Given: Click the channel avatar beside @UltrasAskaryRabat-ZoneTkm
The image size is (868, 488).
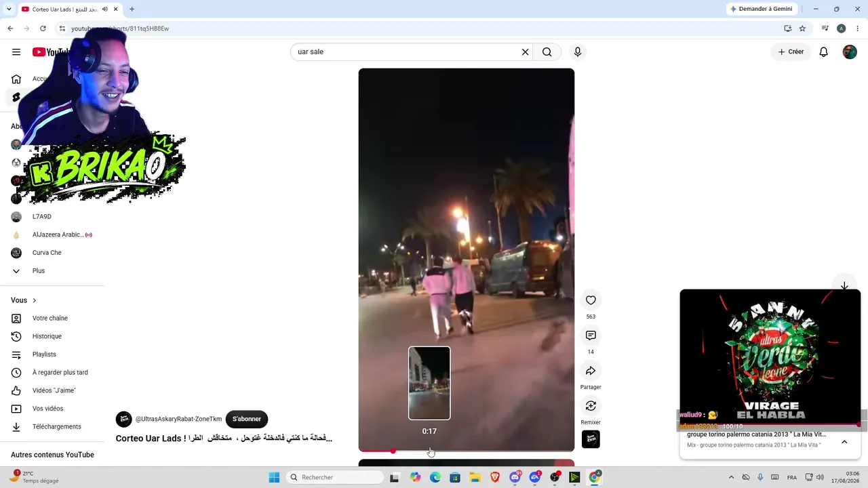Looking at the screenshot, I should click(123, 419).
